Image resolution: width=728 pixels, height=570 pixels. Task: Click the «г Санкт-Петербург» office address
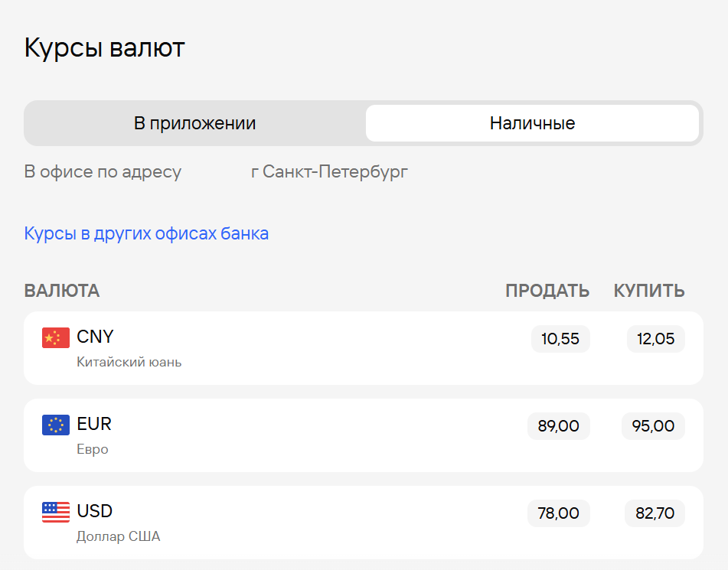(x=329, y=171)
